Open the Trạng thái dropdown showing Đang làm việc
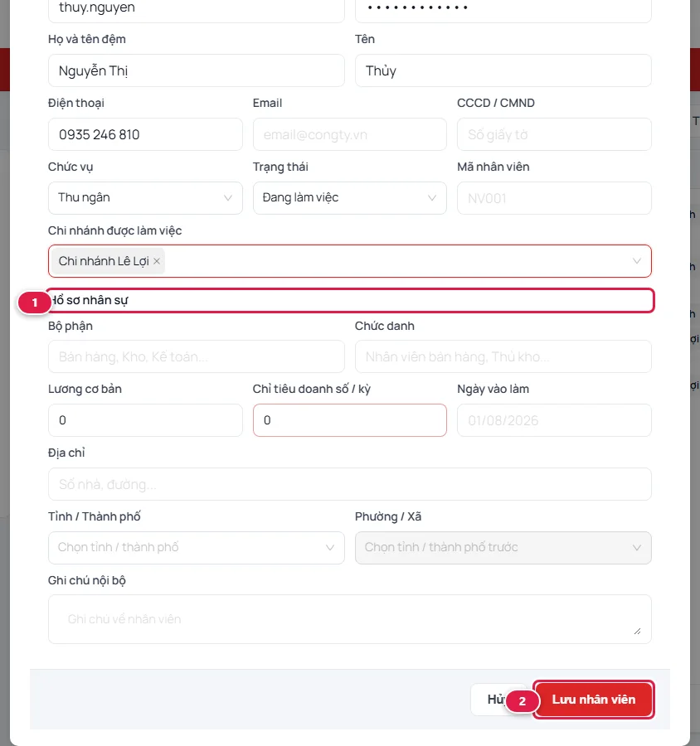The width and height of the screenshot is (700, 746). tap(349, 198)
